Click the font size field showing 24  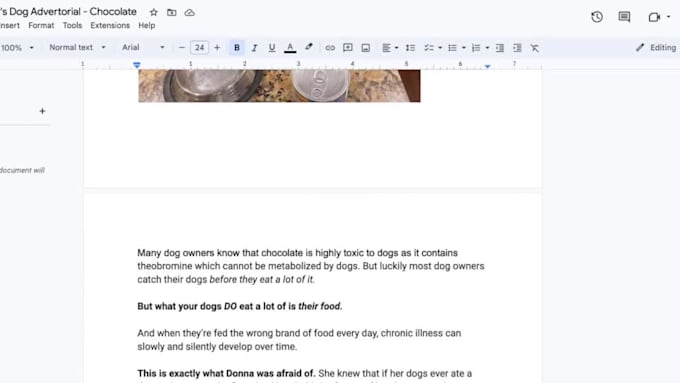(199, 48)
